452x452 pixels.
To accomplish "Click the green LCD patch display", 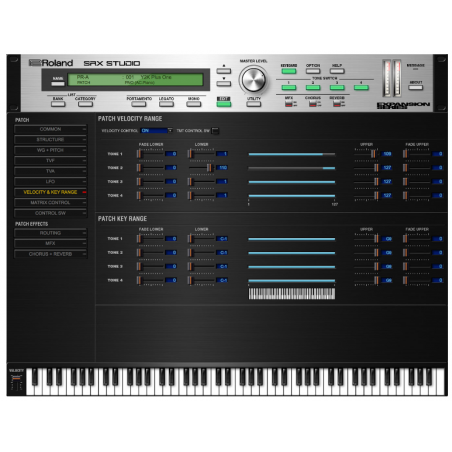I will click(135, 80).
